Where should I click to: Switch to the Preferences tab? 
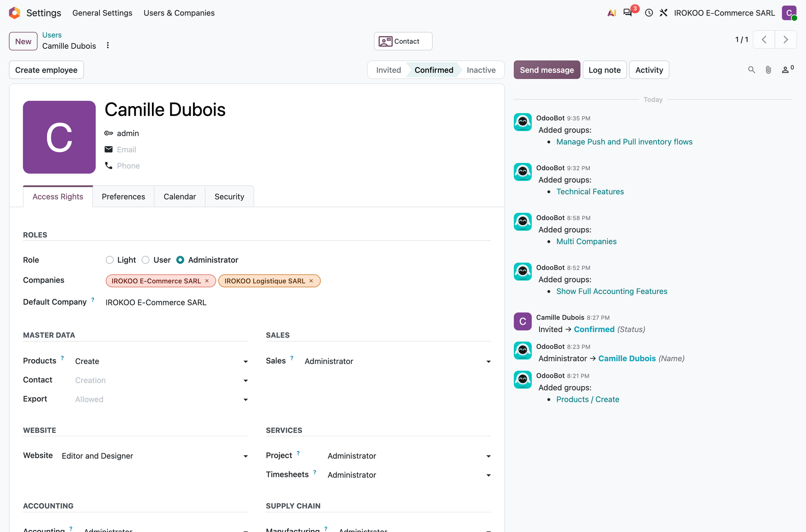123,197
